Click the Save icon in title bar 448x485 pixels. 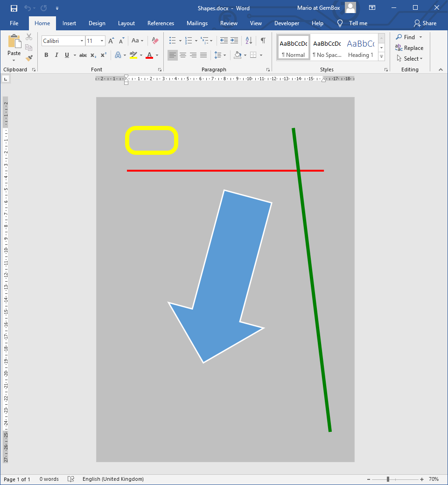click(14, 8)
